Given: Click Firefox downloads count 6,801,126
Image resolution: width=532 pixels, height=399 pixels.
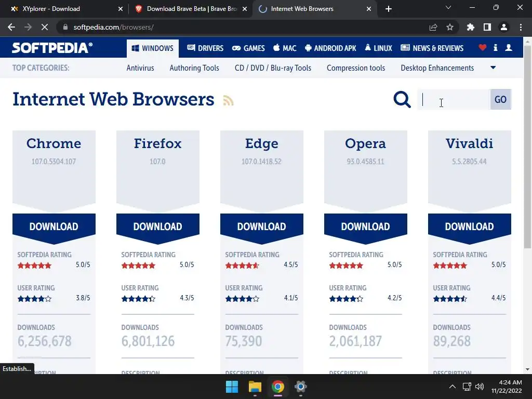Looking at the screenshot, I should coord(148,341).
